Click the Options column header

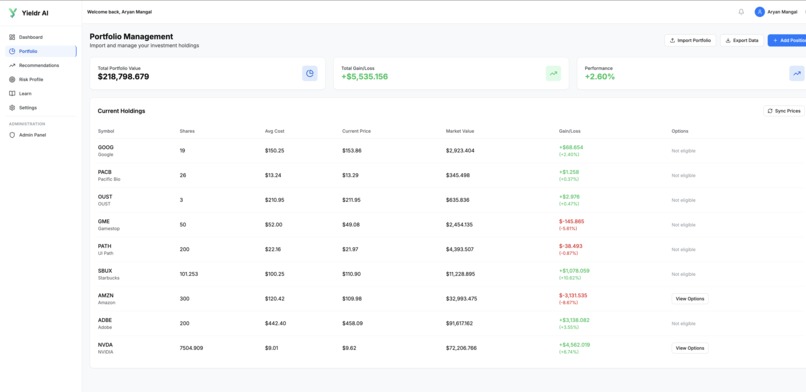(x=680, y=131)
